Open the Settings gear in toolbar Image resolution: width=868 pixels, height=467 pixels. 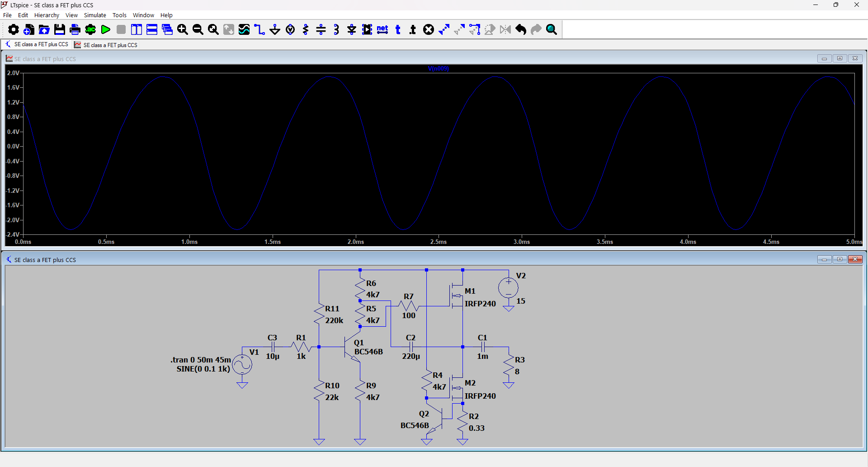point(14,30)
